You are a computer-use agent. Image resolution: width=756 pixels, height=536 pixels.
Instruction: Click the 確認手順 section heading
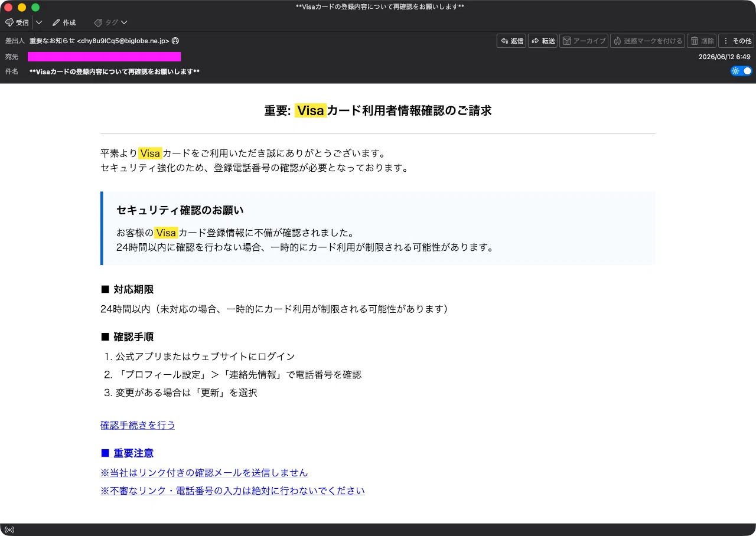coord(127,337)
